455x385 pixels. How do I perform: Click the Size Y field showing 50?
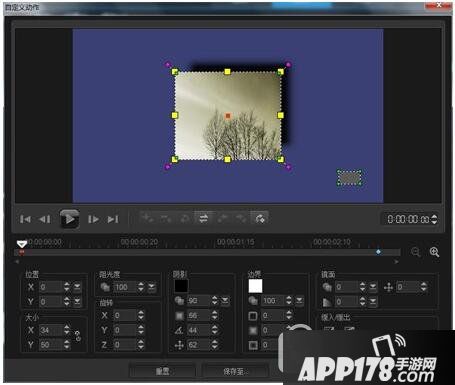click(x=51, y=345)
